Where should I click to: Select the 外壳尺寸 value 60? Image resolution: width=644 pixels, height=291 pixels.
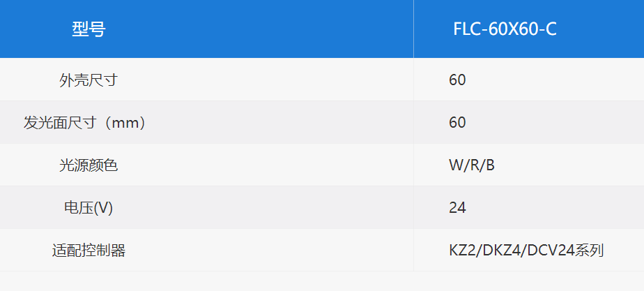[457, 80]
